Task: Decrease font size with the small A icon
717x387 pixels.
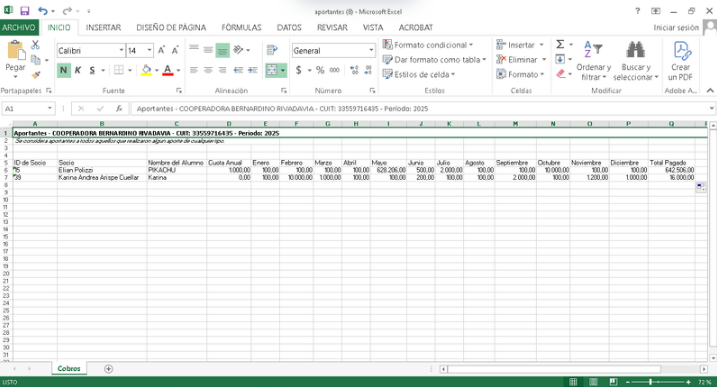Action: point(175,50)
